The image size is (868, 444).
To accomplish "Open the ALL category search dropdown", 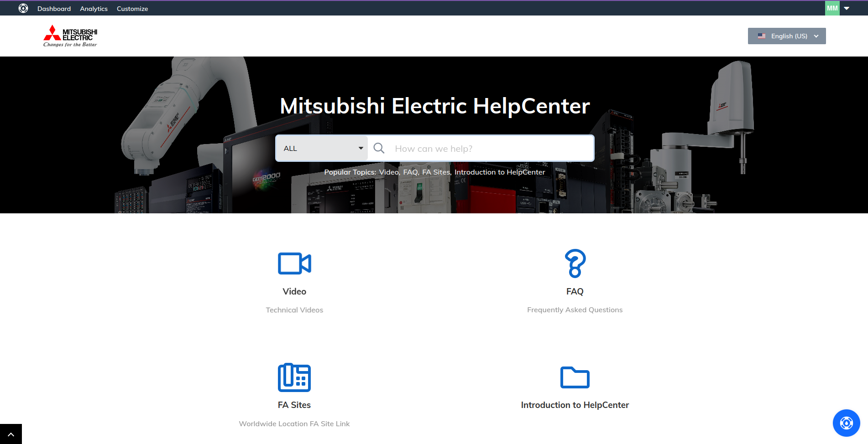I will 322,148.
